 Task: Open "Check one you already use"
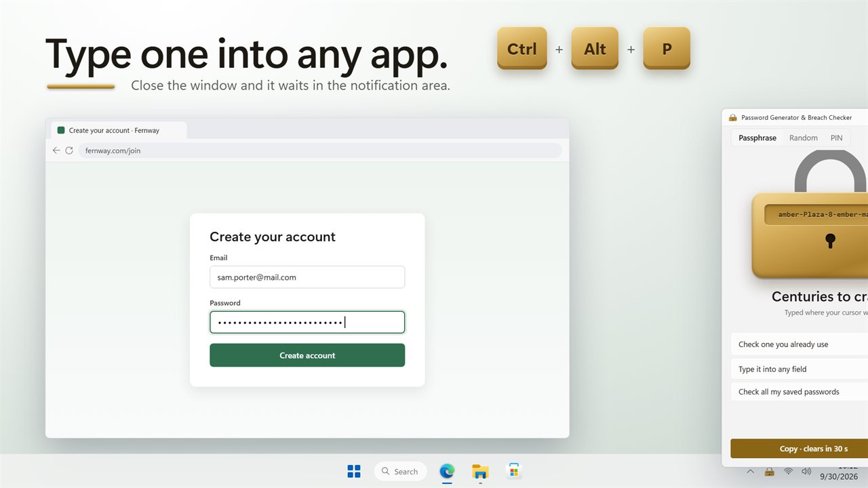(799, 344)
